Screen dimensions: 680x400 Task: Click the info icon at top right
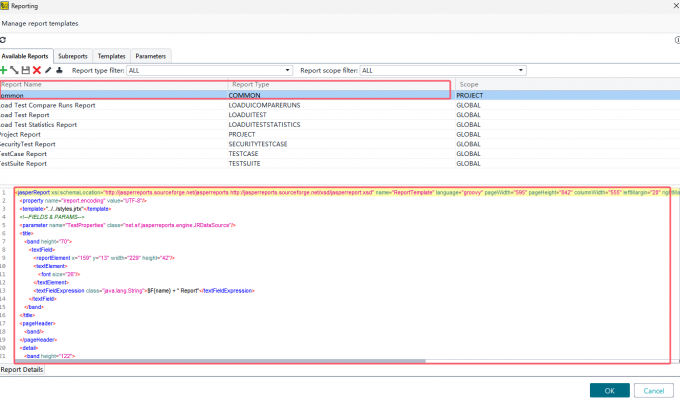click(675, 39)
